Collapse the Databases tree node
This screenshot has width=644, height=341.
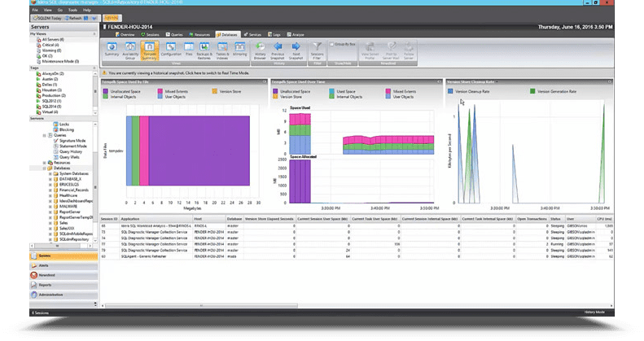(x=44, y=168)
